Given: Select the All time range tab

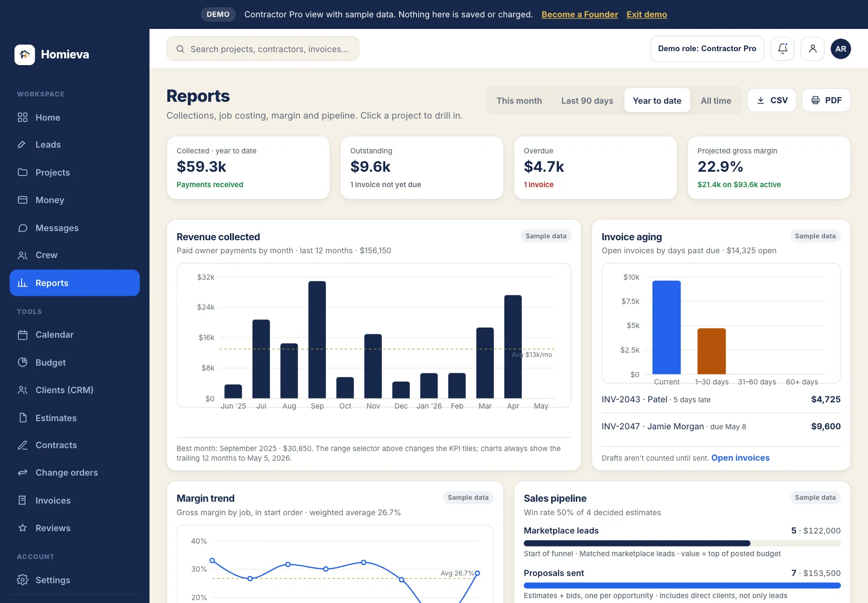Looking at the screenshot, I should 716,100.
